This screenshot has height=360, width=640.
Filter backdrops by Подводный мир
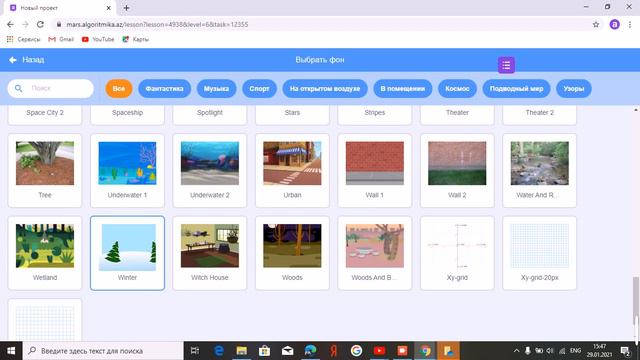pos(516,89)
